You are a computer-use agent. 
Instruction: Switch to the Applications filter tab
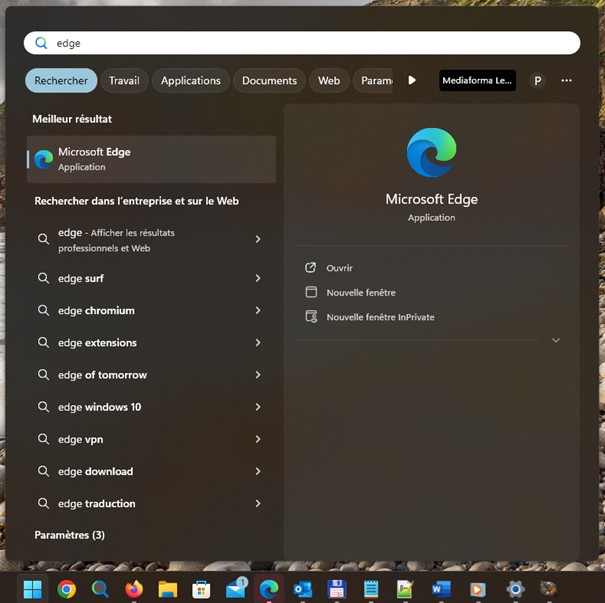point(190,81)
